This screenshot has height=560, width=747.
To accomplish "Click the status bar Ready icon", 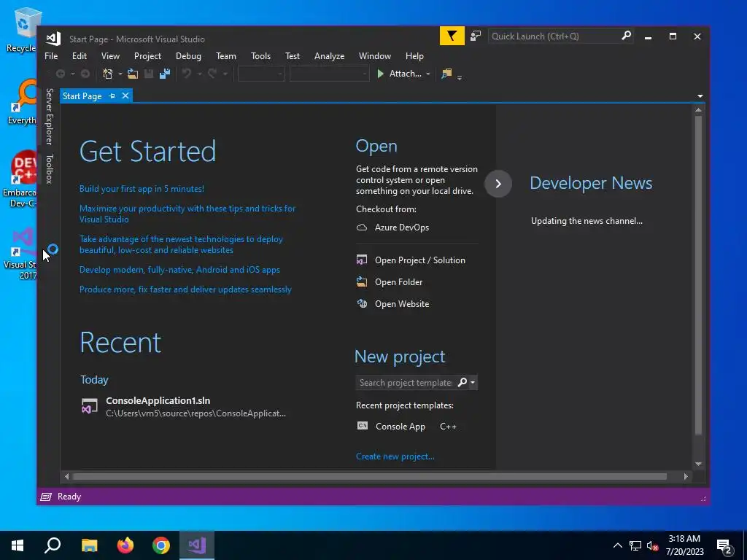I will (46, 497).
